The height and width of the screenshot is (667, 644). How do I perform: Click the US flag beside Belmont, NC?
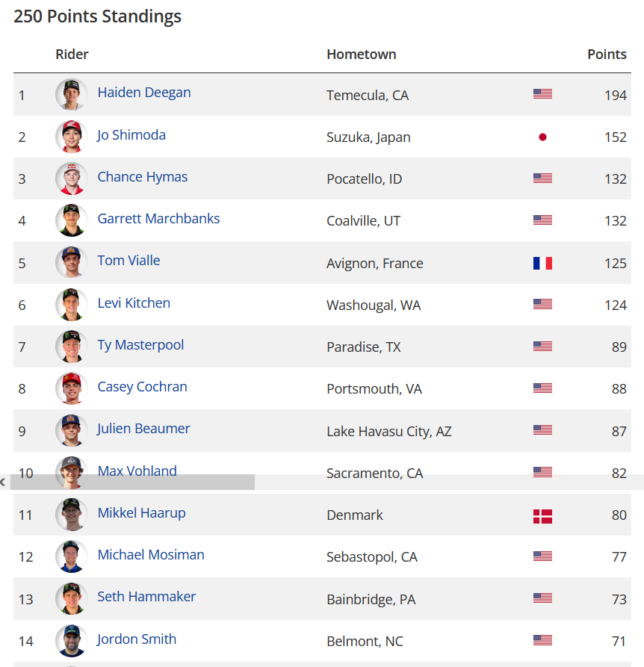point(542,640)
